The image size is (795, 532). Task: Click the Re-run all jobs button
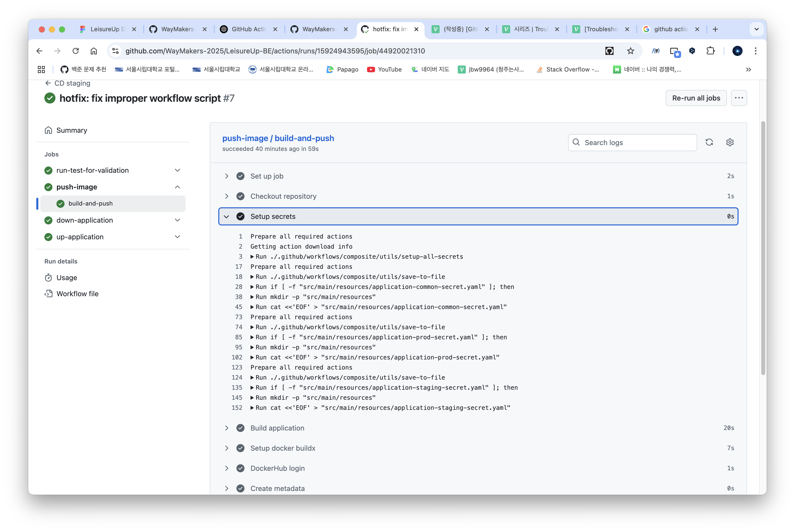696,98
